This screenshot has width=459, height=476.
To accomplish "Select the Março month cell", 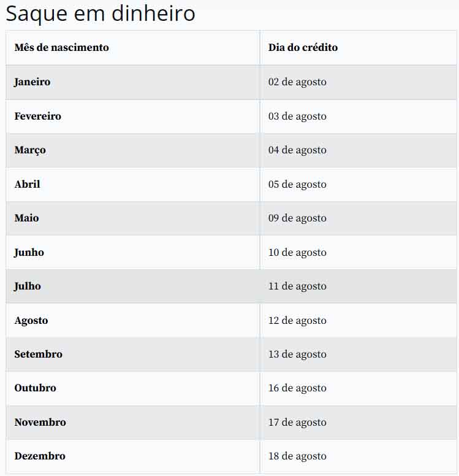I will [30, 150].
